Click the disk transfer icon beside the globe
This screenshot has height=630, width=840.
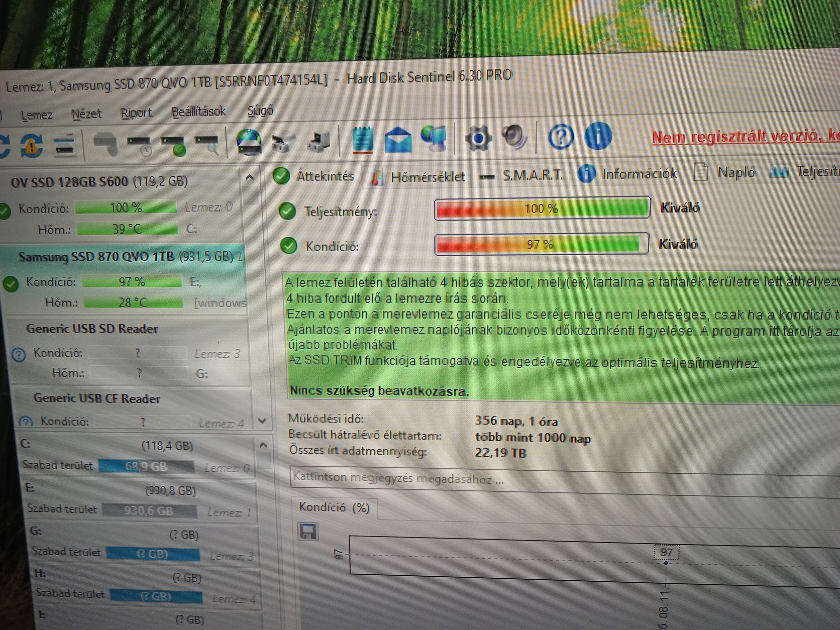click(x=283, y=143)
